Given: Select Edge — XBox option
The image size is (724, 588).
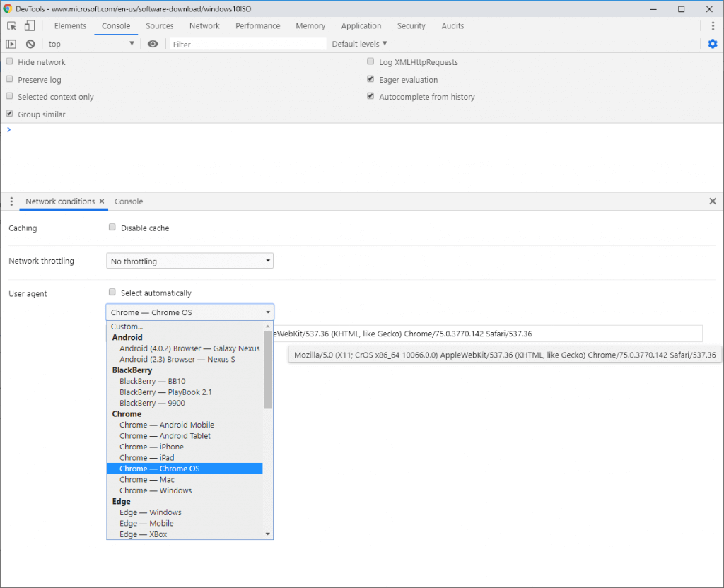Looking at the screenshot, I should [x=185, y=534].
